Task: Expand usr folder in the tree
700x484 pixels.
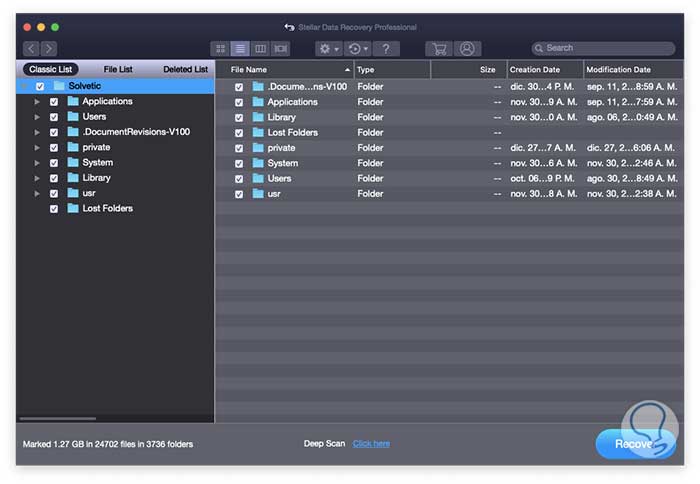Action: [x=37, y=193]
